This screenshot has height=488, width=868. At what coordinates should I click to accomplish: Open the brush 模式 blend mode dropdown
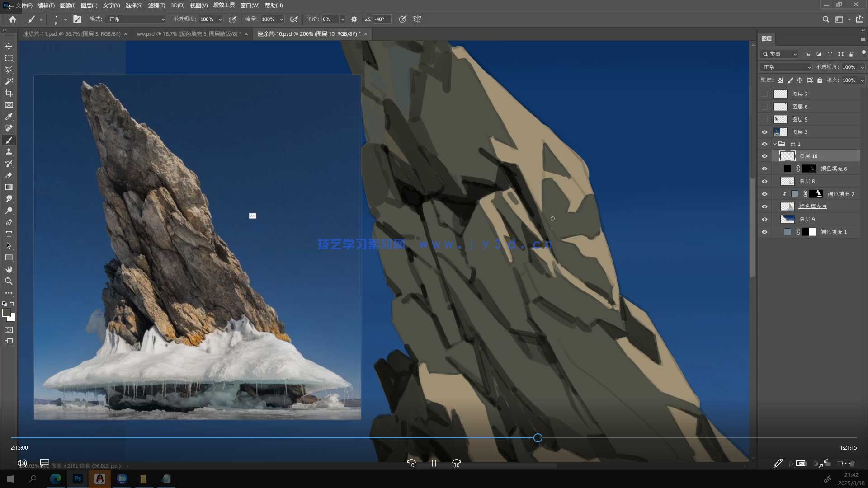click(x=136, y=19)
